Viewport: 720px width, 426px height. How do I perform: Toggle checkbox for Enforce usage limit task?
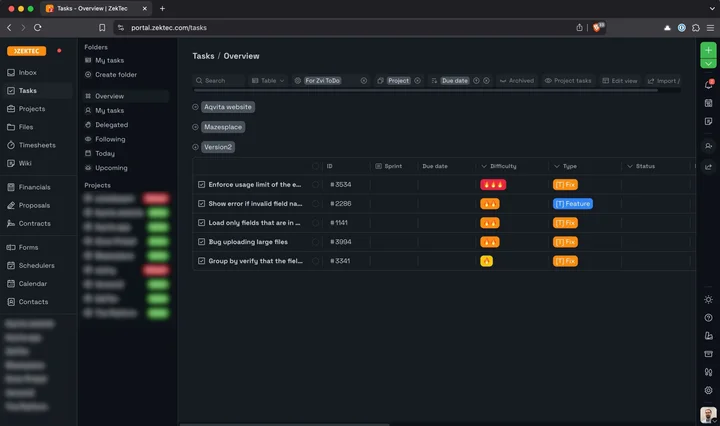[201, 185]
